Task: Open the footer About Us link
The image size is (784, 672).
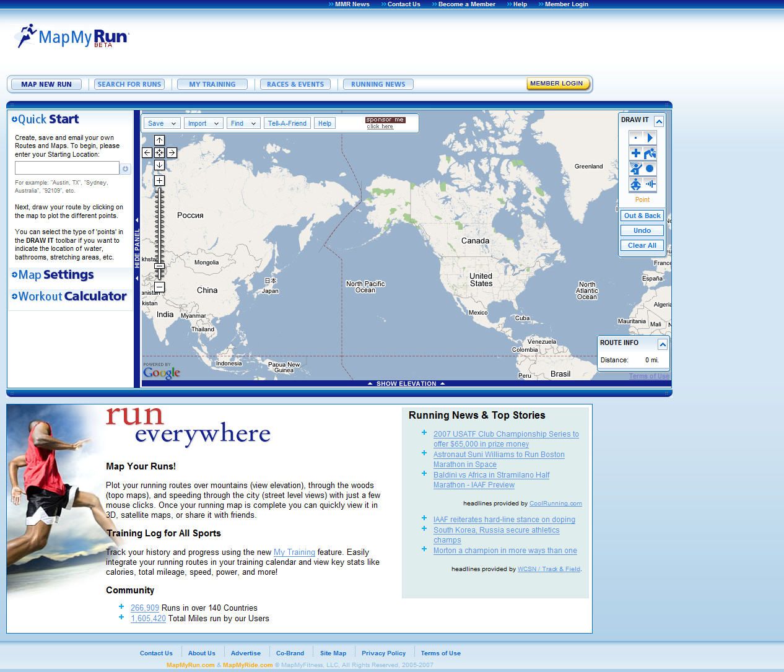Action: point(202,653)
